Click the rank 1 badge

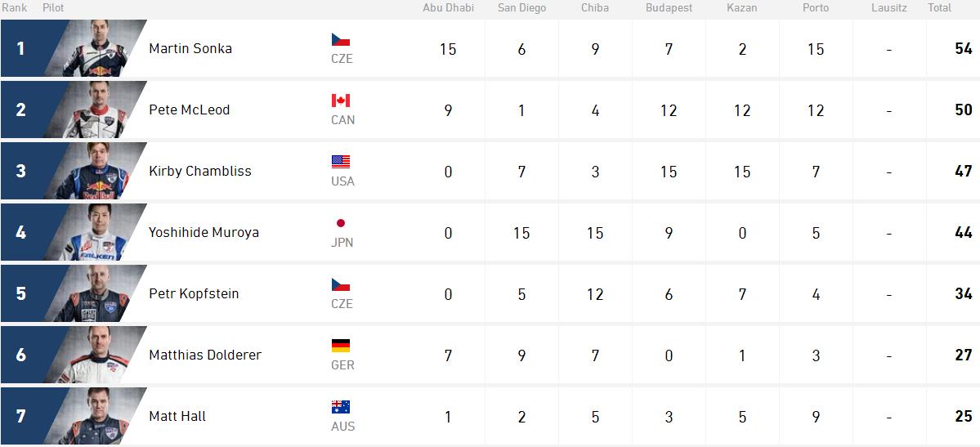click(21, 48)
